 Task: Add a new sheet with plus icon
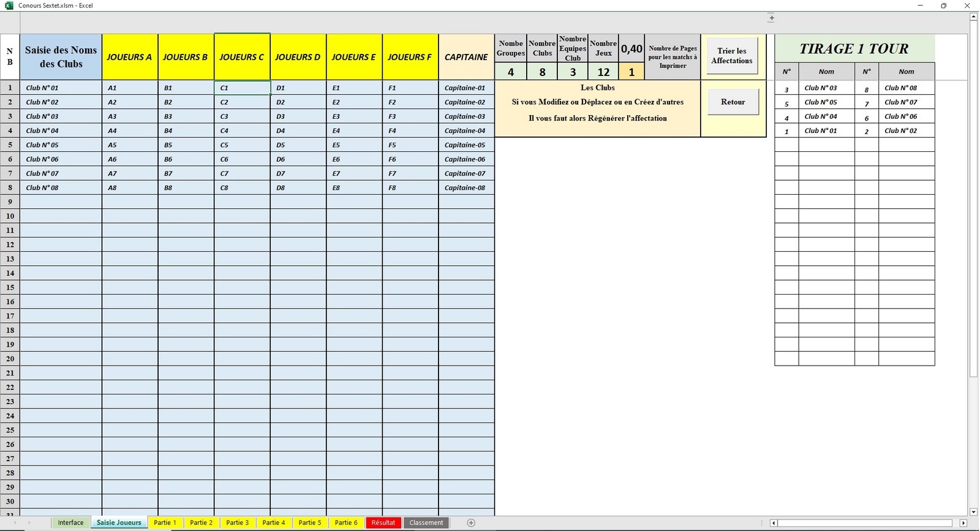pos(471,522)
